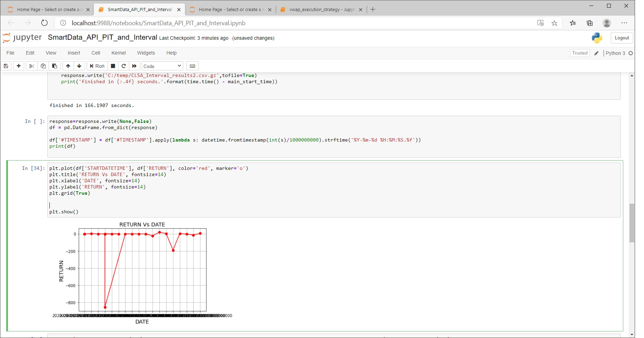This screenshot has height=338, width=644.
Task: Click the output text 'finished in 166.1907 seconds.'
Action: [92, 106]
